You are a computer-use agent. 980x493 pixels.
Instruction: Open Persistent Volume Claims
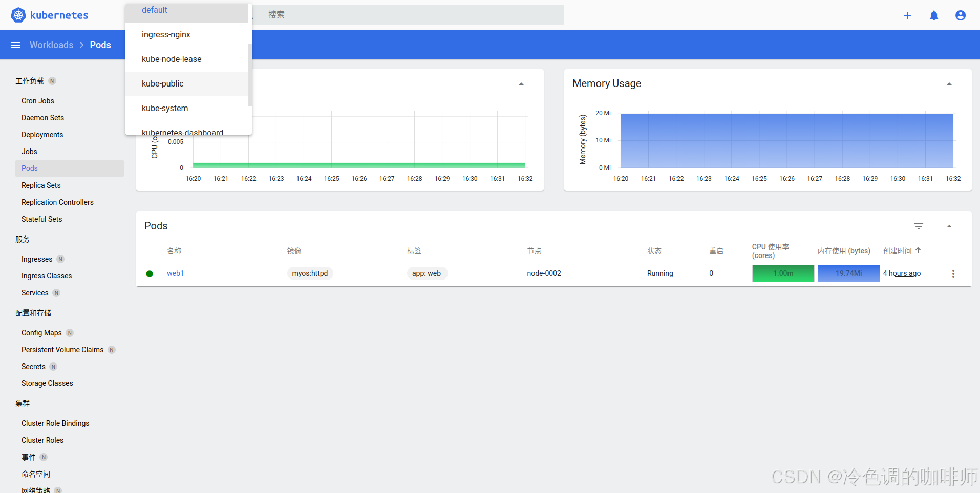click(62, 350)
